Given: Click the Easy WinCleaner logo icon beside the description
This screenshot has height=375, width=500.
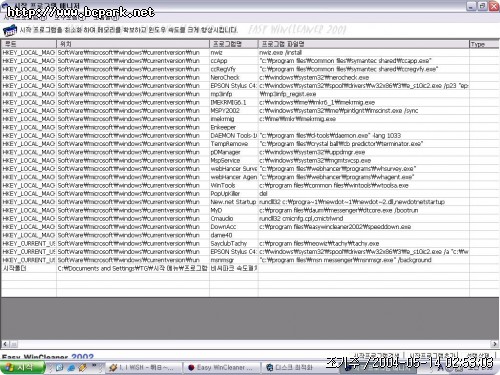Looking at the screenshot, I should (x=10, y=30).
